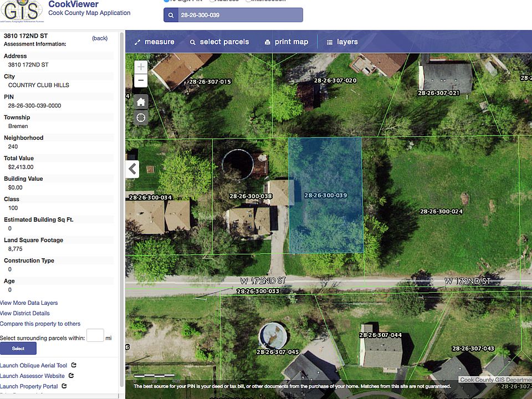This screenshot has height=399, width=532.
Task: Select parcel 28-26-300-024 on map
Action: coord(441,211)
